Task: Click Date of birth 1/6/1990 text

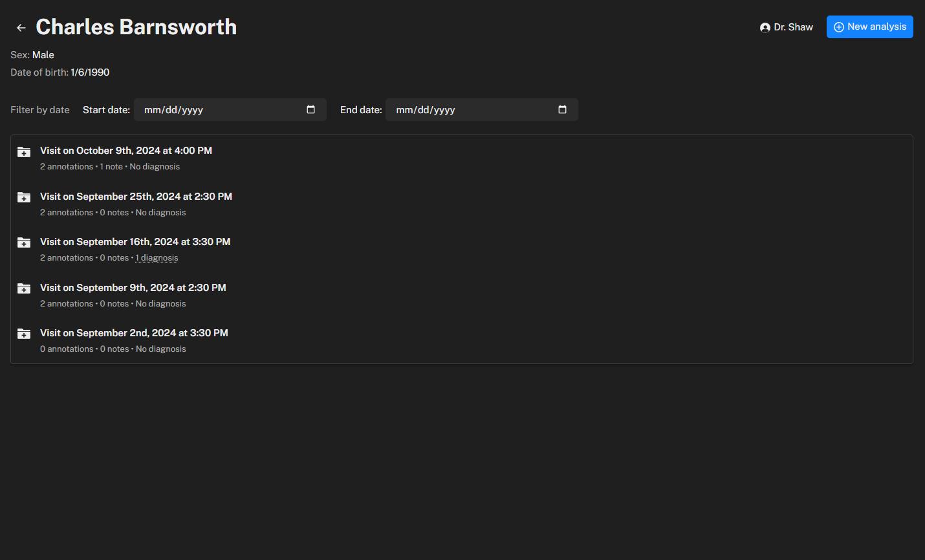Action: click(x=60, y=72)
